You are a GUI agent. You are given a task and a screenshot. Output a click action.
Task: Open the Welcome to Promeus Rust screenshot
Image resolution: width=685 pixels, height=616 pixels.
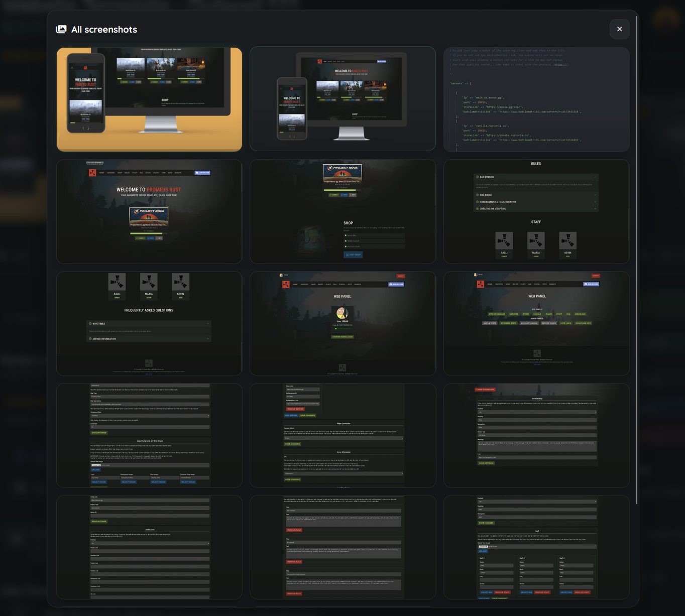149,211
